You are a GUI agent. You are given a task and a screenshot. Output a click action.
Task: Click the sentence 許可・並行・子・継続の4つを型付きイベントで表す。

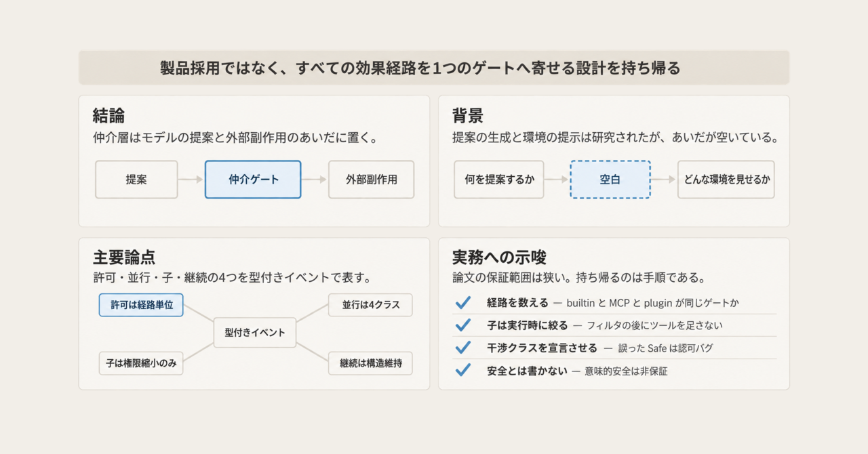click(x=232, y=278)
